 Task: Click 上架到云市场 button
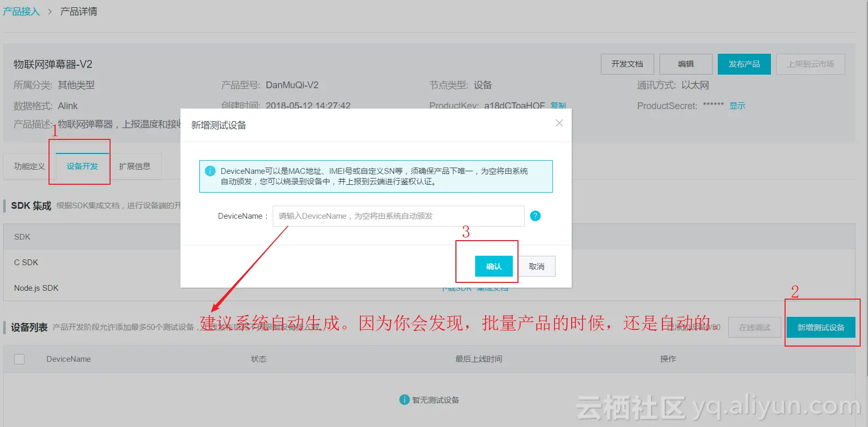810,64
